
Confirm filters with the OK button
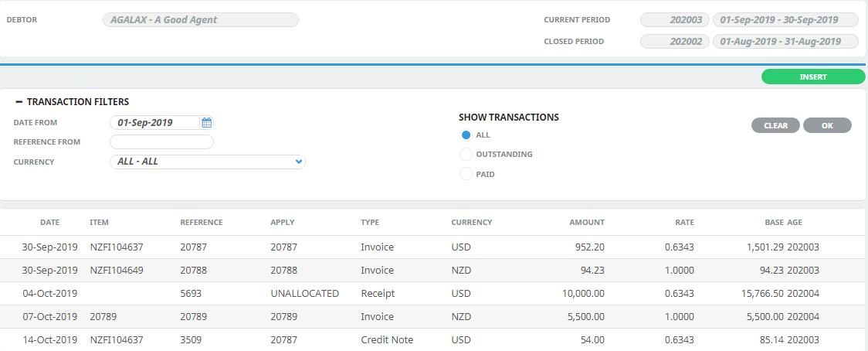pos(827,125)
